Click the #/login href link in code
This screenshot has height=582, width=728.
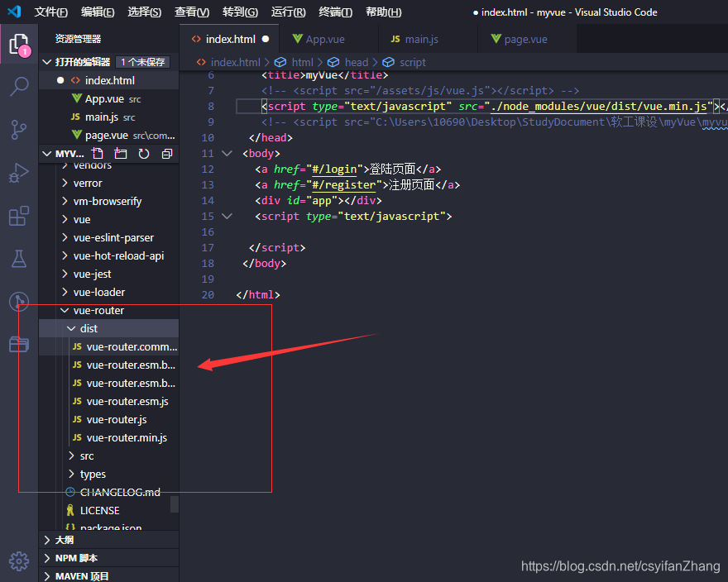(334, 169)
